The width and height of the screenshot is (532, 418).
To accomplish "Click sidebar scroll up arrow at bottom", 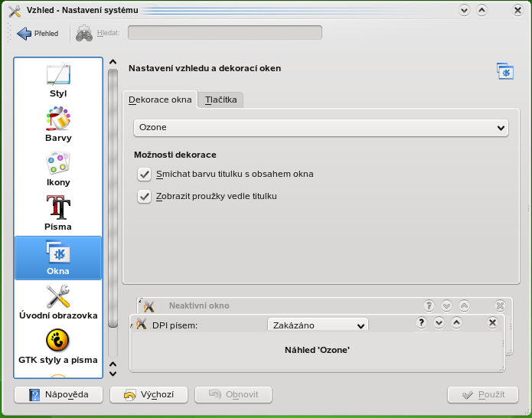I will point(113,364).
